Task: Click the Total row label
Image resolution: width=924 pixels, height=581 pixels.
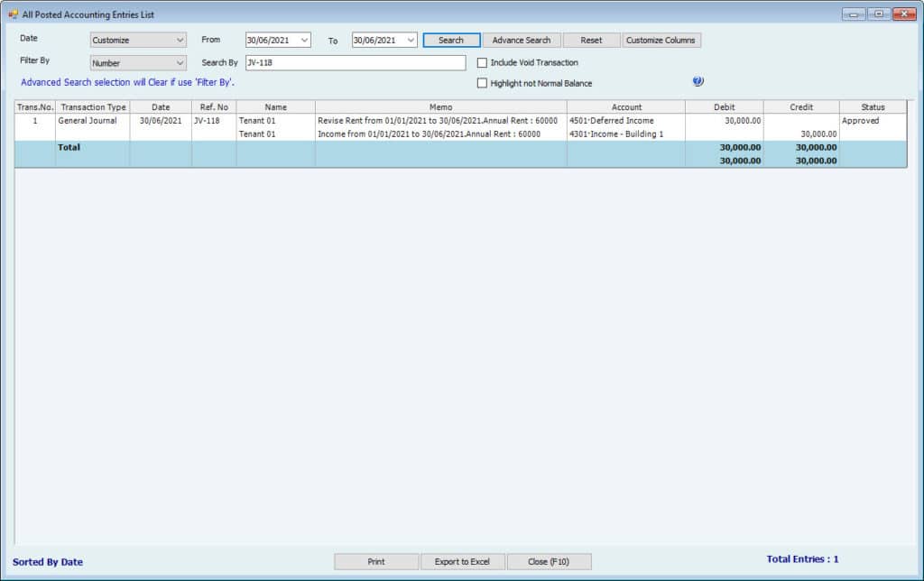Action: tap(69, 147)
